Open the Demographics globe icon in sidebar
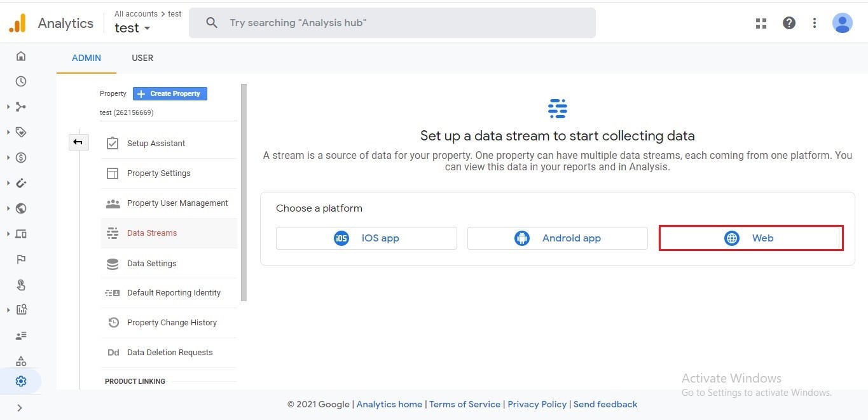868x420 pixels. pos(21,208)
